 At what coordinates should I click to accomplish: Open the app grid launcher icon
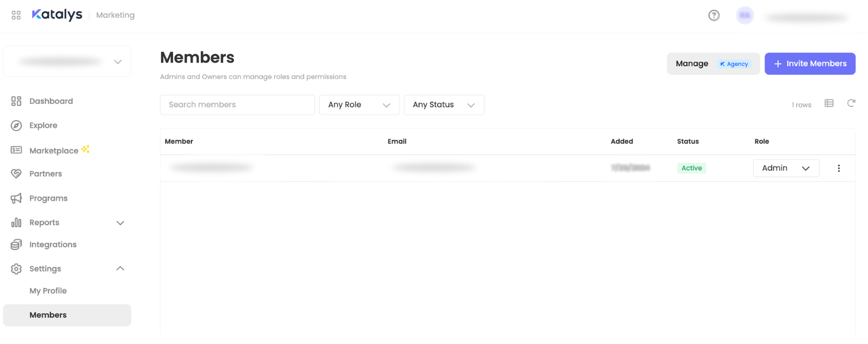[x=16, y=15]
